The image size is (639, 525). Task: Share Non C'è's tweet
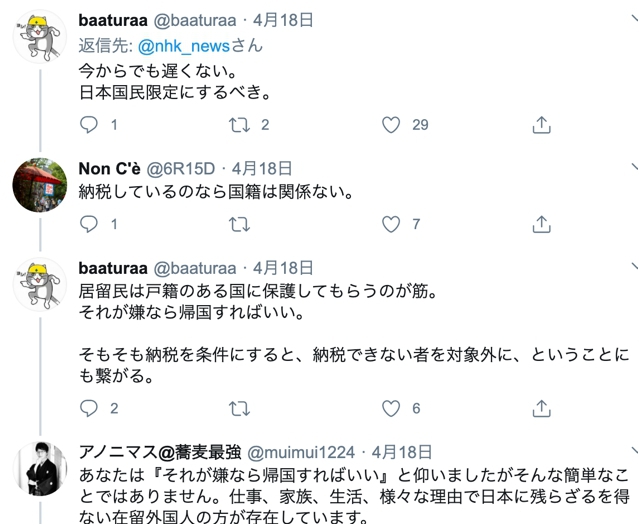coord(541,224)
